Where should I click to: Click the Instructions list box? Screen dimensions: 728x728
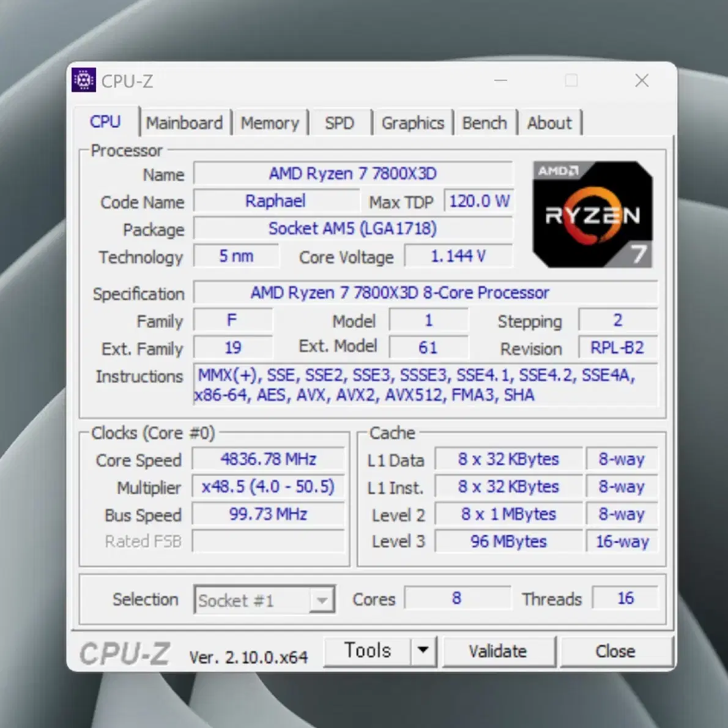[x=425, y=385]
